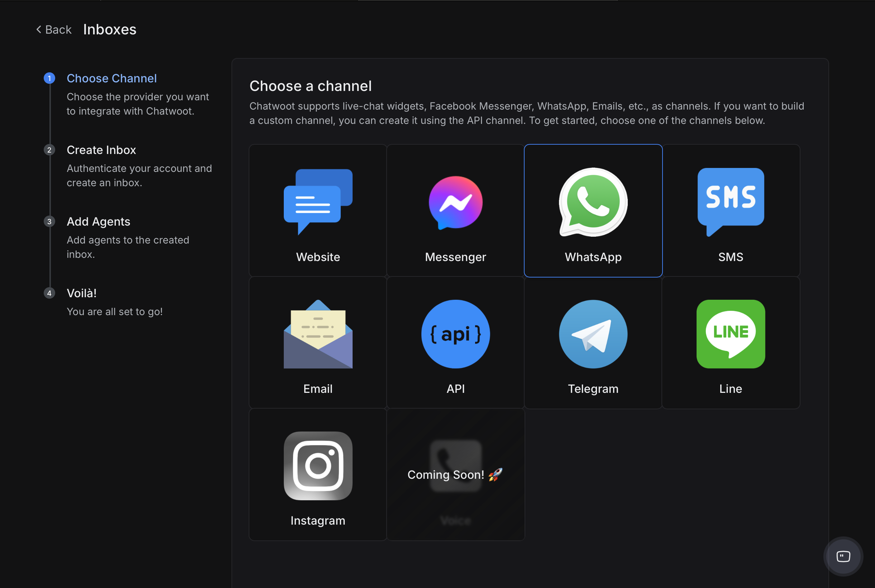Open the Voilà! final step

tap(81, 293)
